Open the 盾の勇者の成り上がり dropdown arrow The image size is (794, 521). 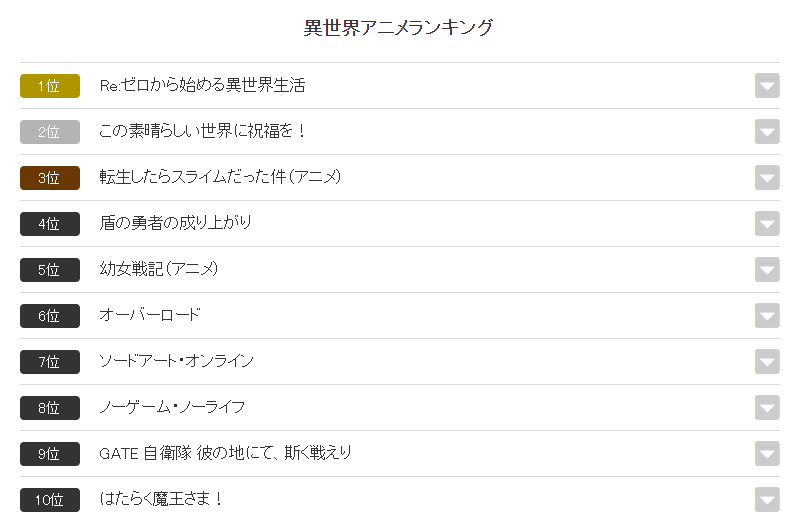767,224
